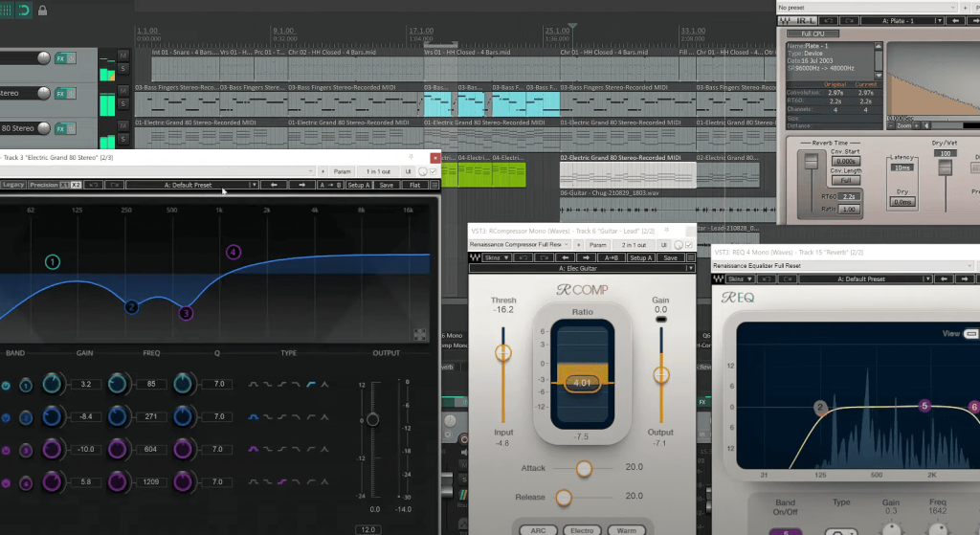Turn band 3 of the EQ on or off
Image resolution: width=980 pixels, height=535 pixels.
pos(6,450)
